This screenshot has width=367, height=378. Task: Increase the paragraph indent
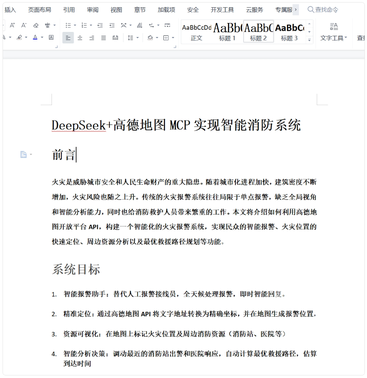(112, 25)
